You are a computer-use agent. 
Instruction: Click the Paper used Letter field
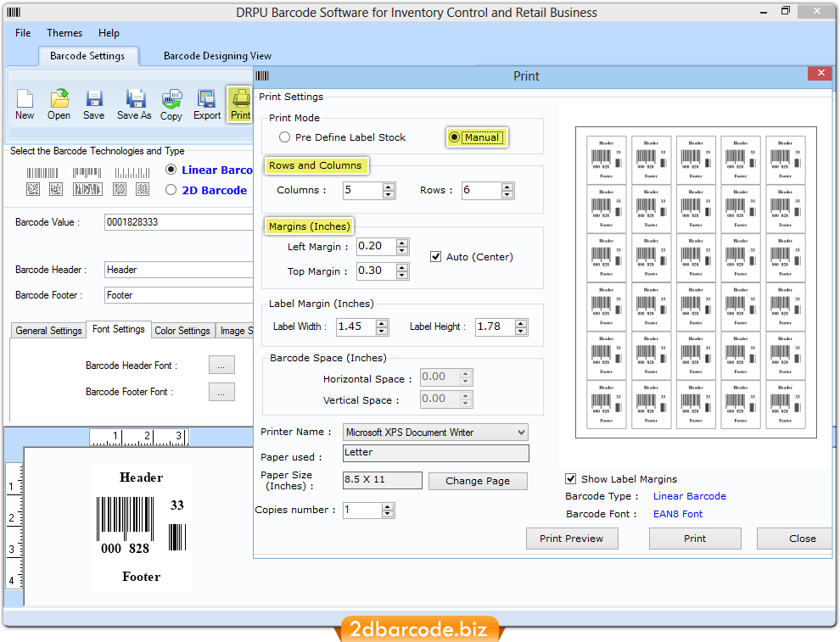(435, 453)
